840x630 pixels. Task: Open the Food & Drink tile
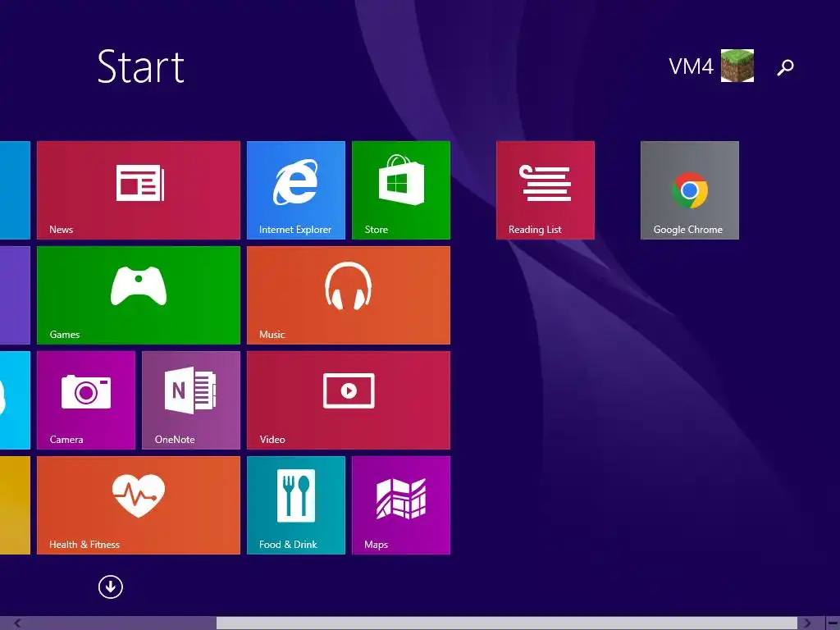point(295,505)
